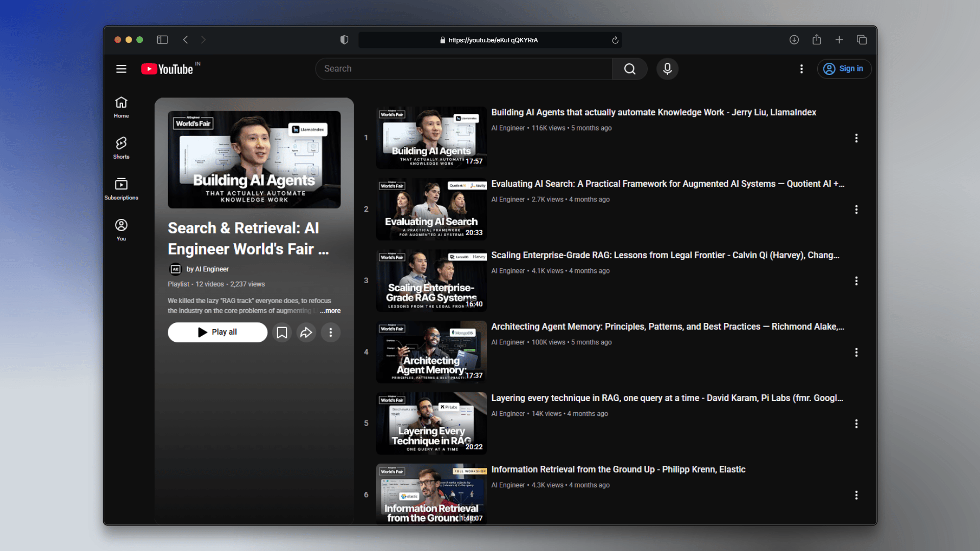The image size is (980, 551).
Task: Open playlist more actions menu
Action: 331,333
